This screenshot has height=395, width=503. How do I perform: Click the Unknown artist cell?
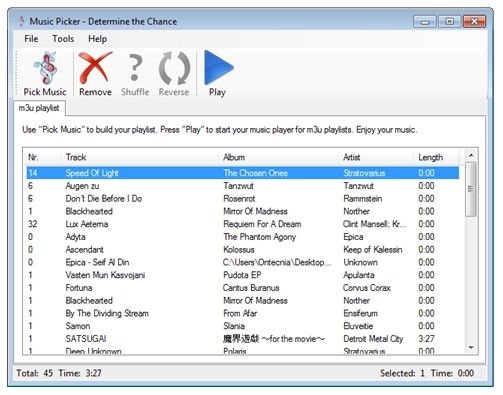click(x=361, y=262)
